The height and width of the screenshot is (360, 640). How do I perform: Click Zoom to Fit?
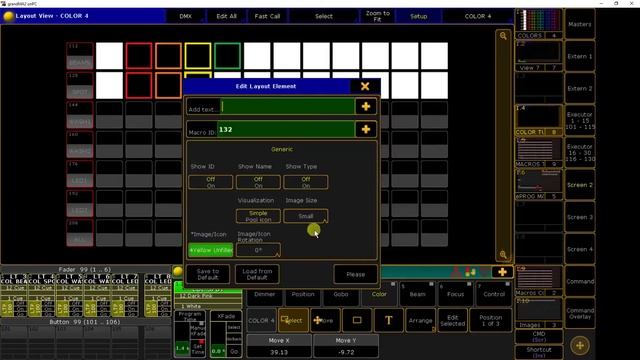(378, 16)
